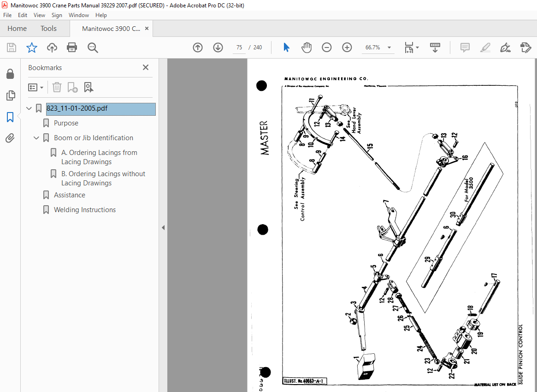
Task: Switch to the Tools tab
Action: (48, 29)
